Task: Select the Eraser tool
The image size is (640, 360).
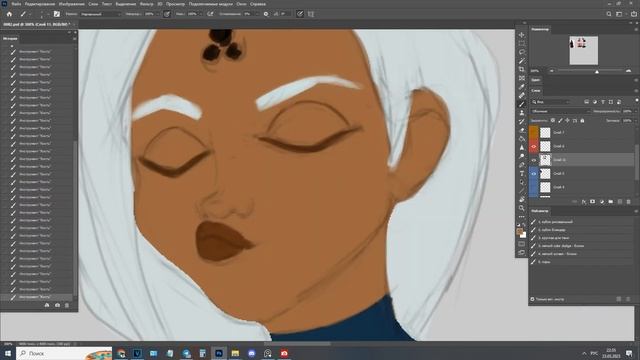Action: [522, 130]
